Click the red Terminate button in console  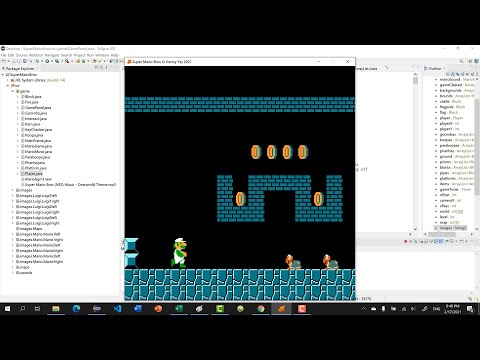[x=406, y=241]
